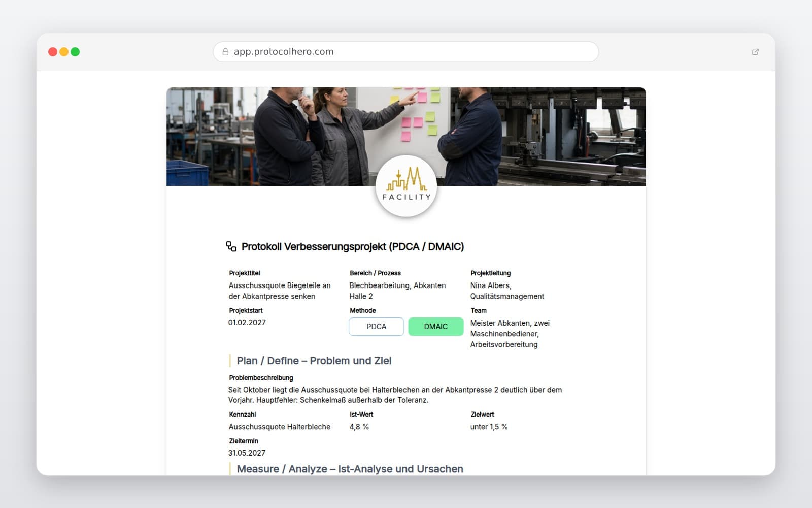Click 'Blechbearbeitung, Abkanten Halle 2' value
Viewport: 812px width, 508px height.
(398, 291)
